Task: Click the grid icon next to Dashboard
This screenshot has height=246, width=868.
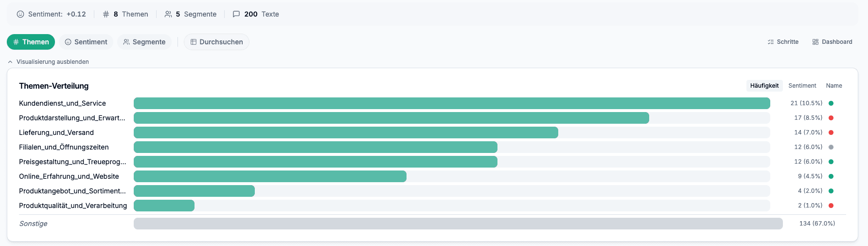Action: pos(815,42)
